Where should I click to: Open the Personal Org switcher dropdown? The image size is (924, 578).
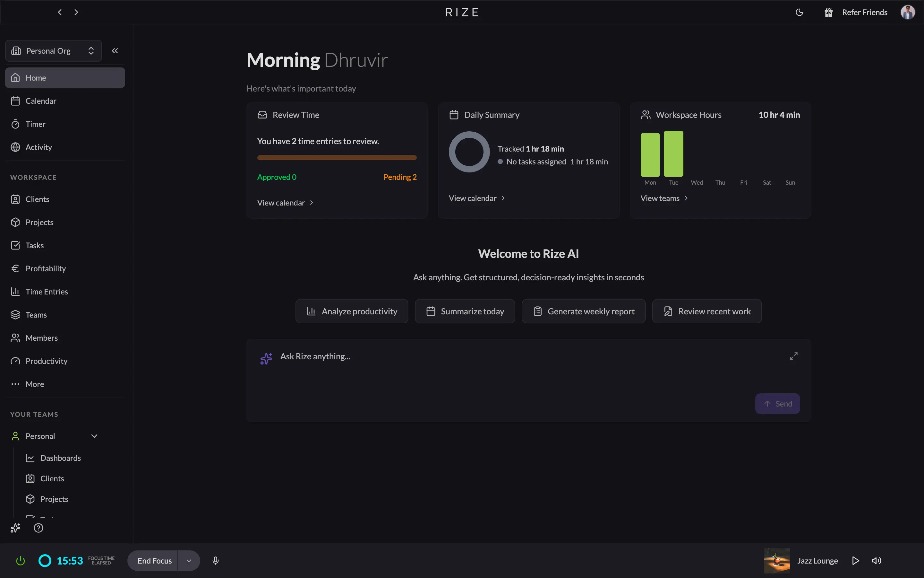coord(54,51)
